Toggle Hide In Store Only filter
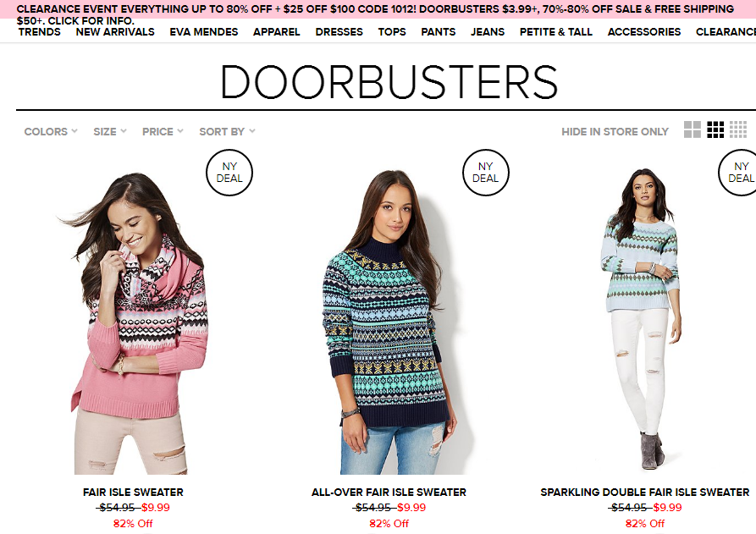The height and width of the screenshot is (534, 756). point(615,131)
